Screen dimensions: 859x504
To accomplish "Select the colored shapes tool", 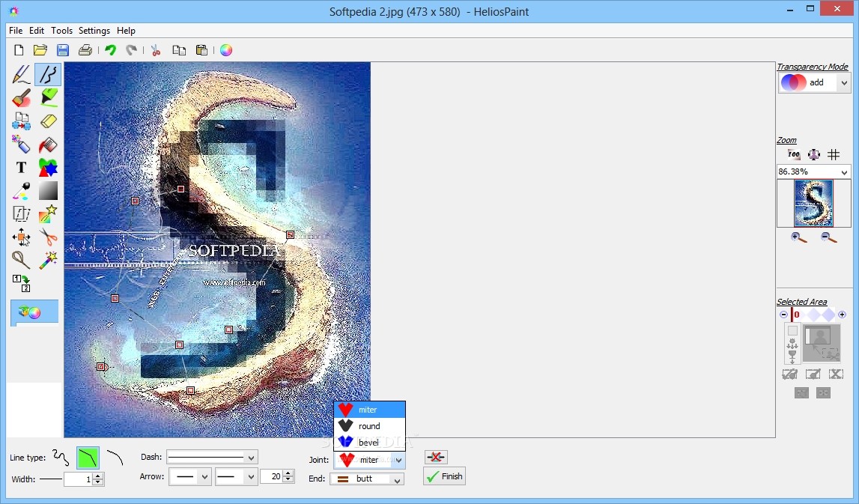I will 48,168.
